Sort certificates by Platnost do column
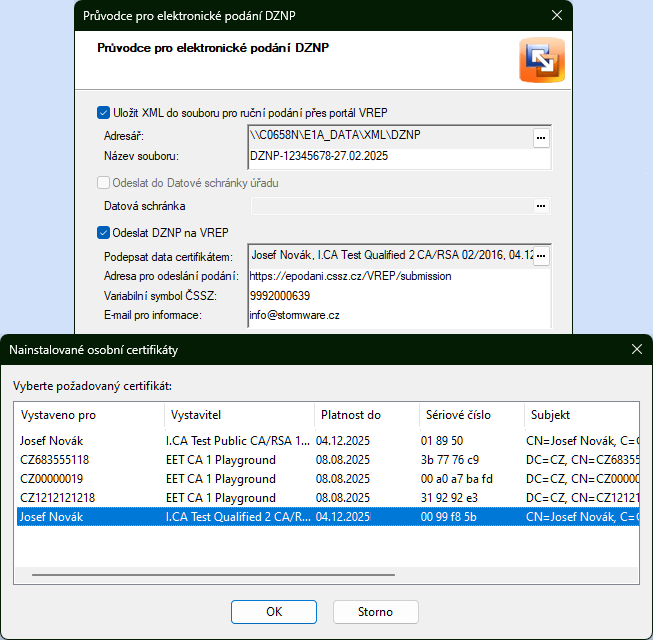The image size is (653, 640). coord(365,415)
